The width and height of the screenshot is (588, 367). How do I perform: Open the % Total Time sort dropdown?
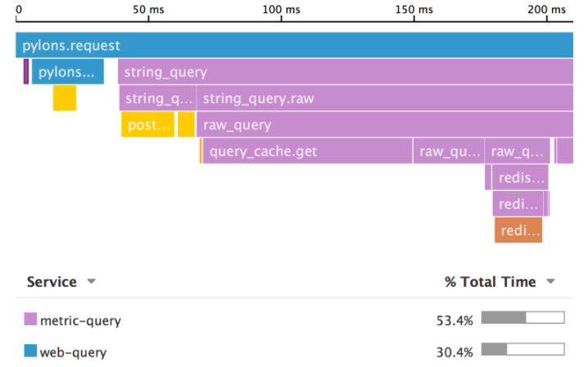pyautogui.click(x=551, y=282)
